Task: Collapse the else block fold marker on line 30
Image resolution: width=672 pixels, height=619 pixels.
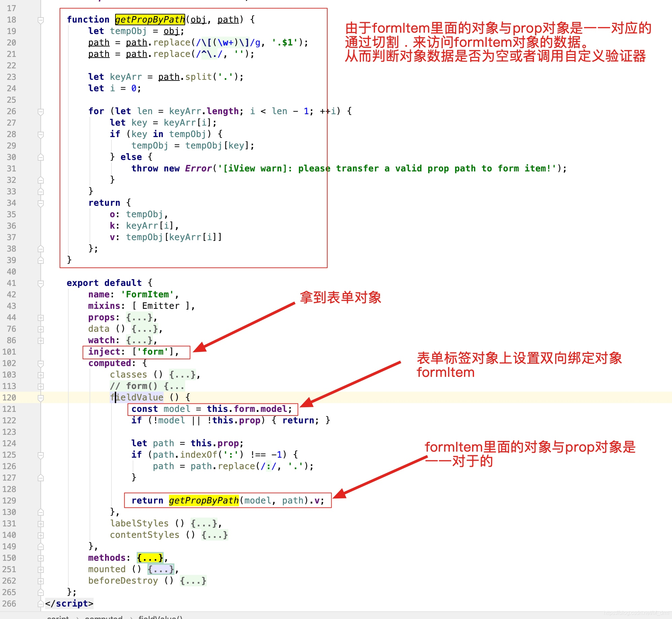Action: 41,157
